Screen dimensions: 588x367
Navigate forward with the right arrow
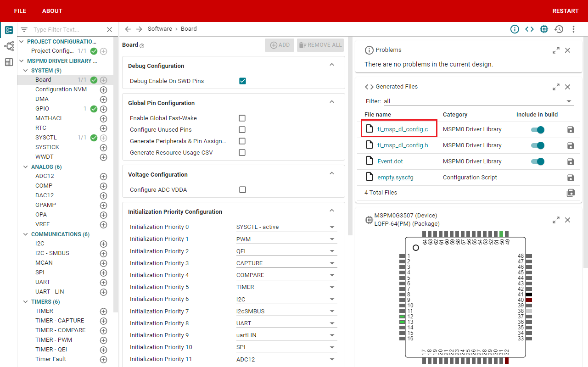point(139,29)
